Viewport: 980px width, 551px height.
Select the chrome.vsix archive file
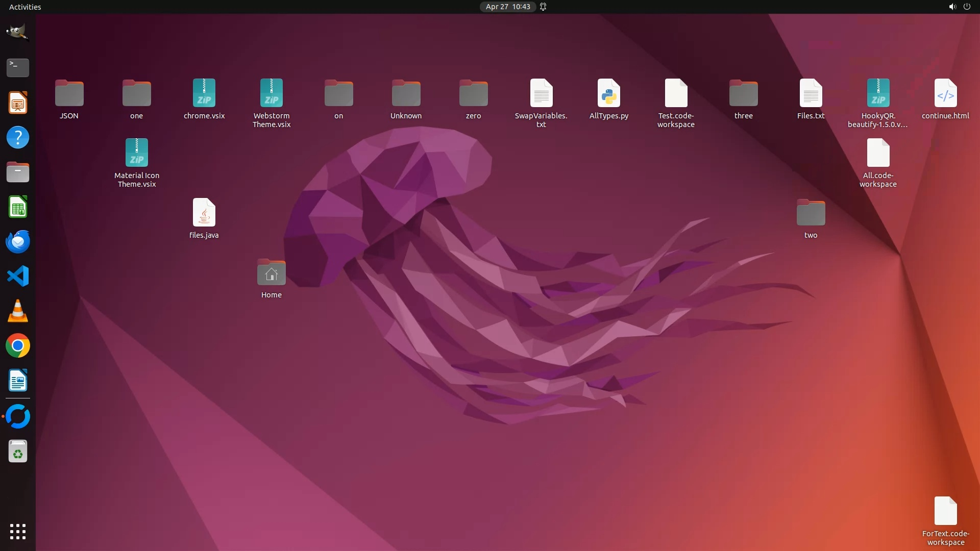(x=204, y=94)
